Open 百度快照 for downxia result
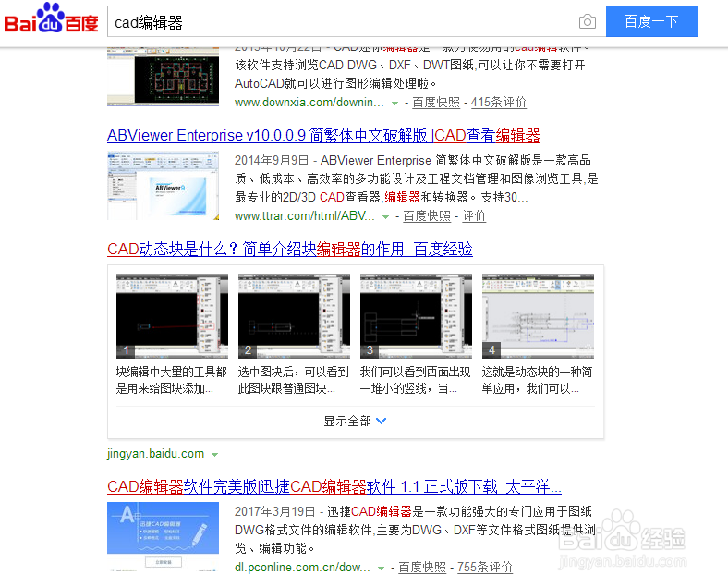This screenshot has width=728, height=587. 436,103
